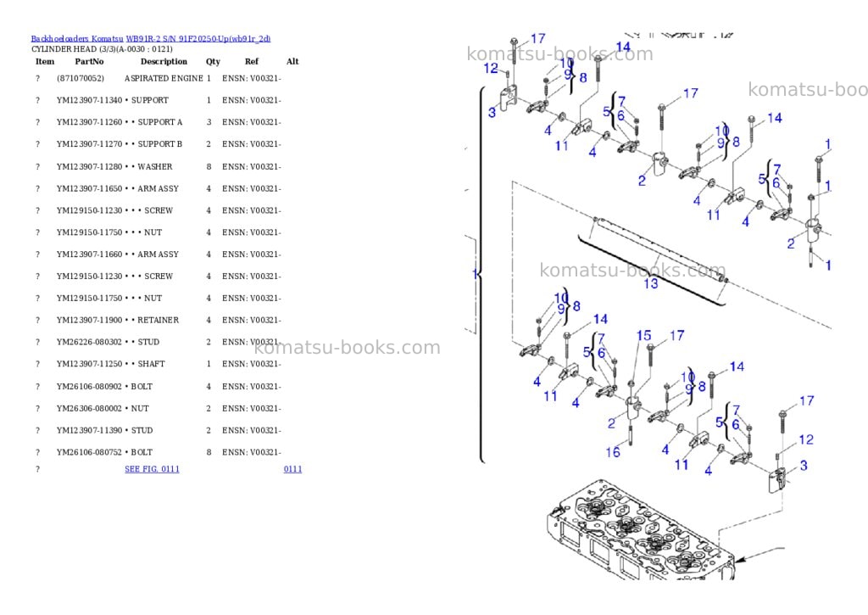
Task: Select part number YM123907-11260
Action: (89, 122)
